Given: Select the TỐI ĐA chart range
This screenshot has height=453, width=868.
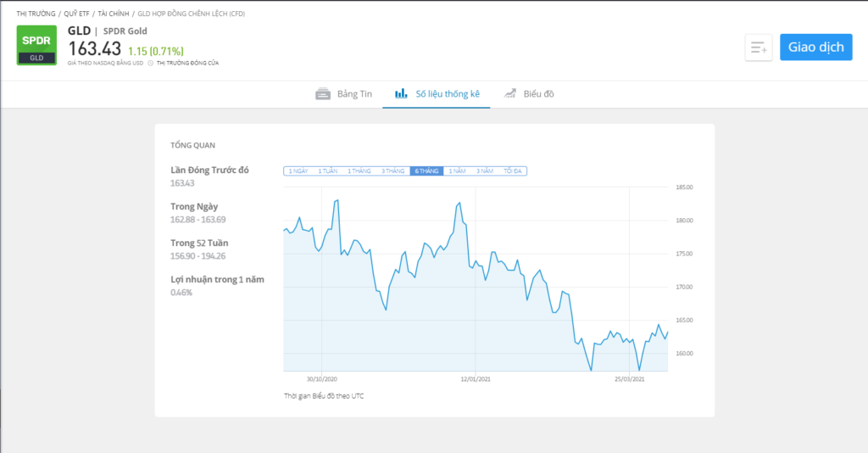Looking at the screenshot, I should [x=512, y=171].
